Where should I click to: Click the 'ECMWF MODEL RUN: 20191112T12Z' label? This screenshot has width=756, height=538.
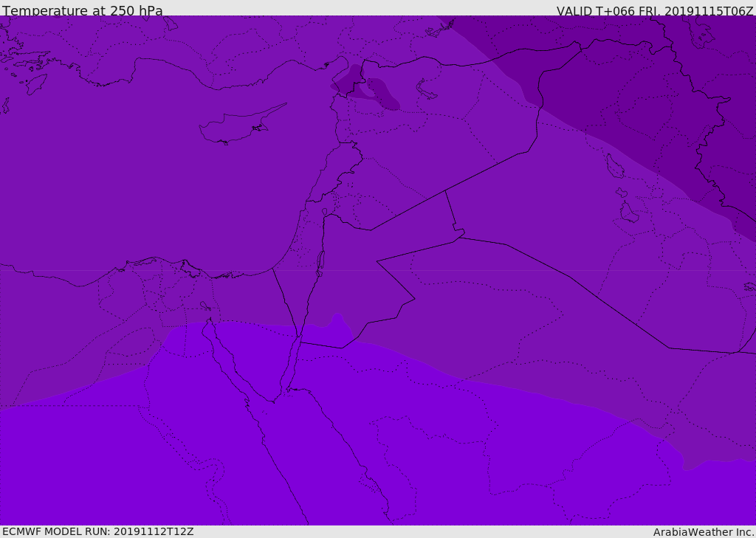(x=98, y=531)
